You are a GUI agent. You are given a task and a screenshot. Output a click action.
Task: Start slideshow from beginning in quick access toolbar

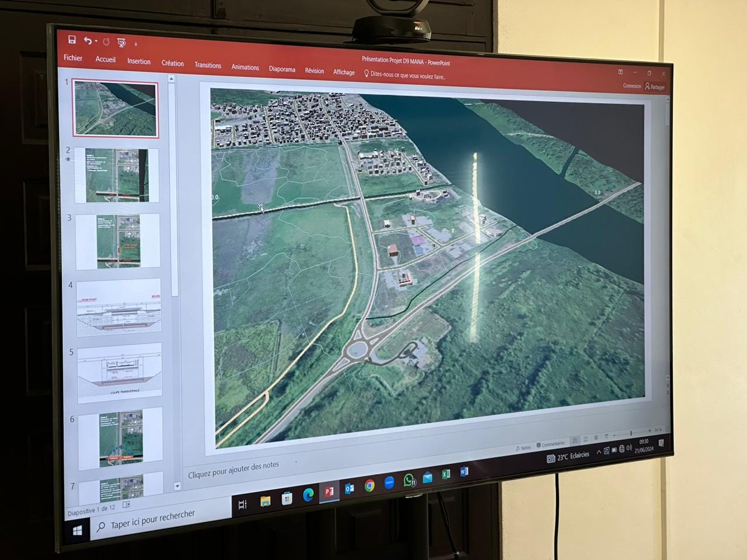[121, 43]
